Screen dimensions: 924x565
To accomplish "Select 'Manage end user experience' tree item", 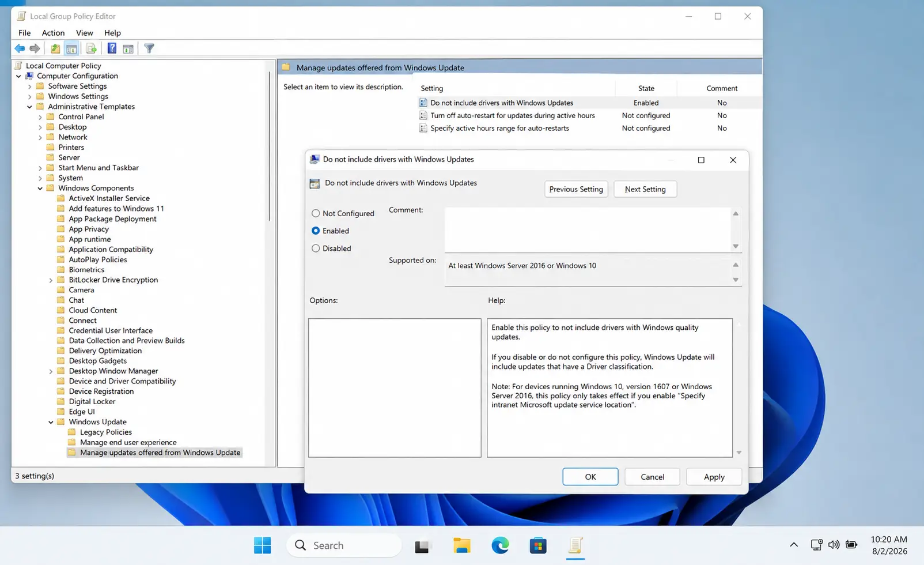I will 128,442.
